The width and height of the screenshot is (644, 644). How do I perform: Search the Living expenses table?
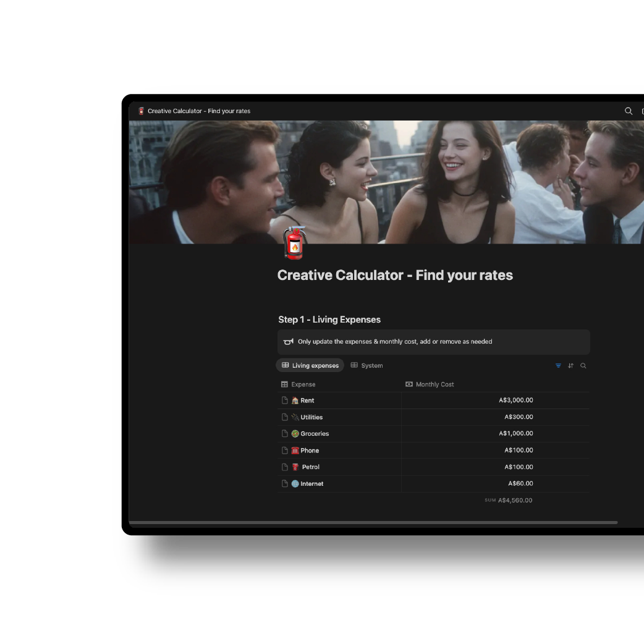coord(583,365)
